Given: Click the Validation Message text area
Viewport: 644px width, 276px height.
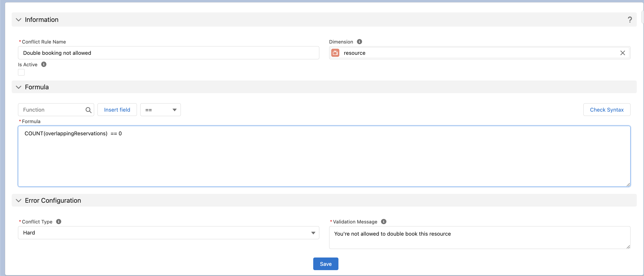Looking at the screenshot, I should (479, 237).
